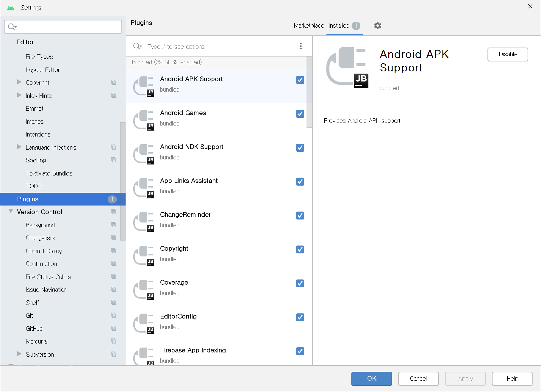Click project-level icon next to Mercurial
The width and height of the screenshot is (541, 392).
113,341
